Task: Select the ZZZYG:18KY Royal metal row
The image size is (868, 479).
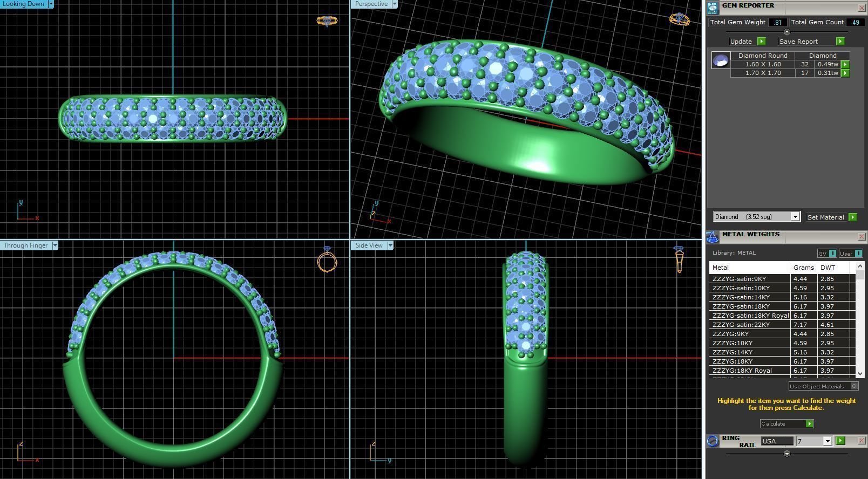Action: pyautogui.click(x=782, y=371)
